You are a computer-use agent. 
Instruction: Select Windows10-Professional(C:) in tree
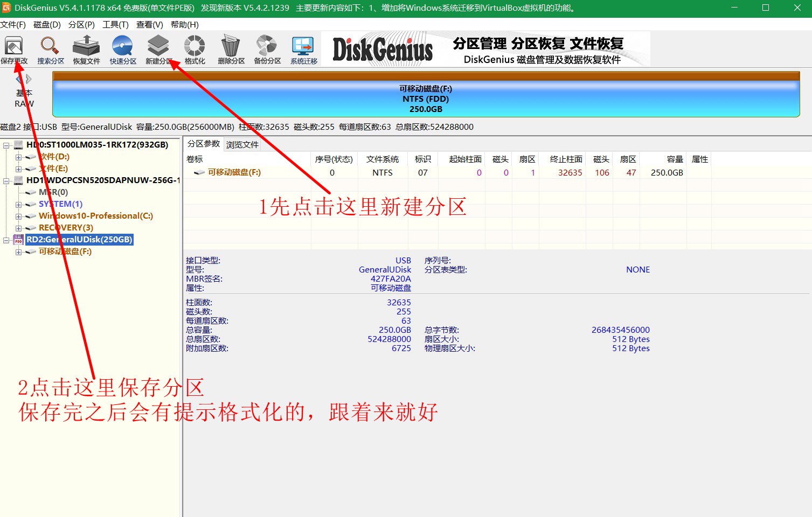tap(95, 216)
